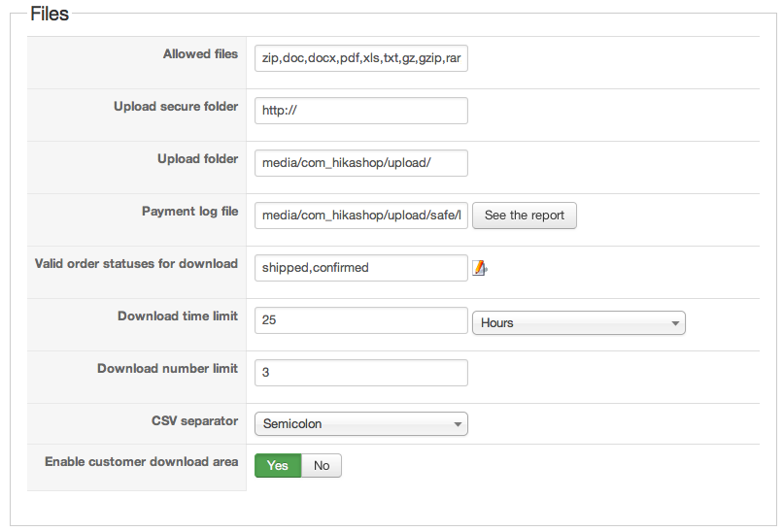Select the Upload folder path field

[360, 163]
